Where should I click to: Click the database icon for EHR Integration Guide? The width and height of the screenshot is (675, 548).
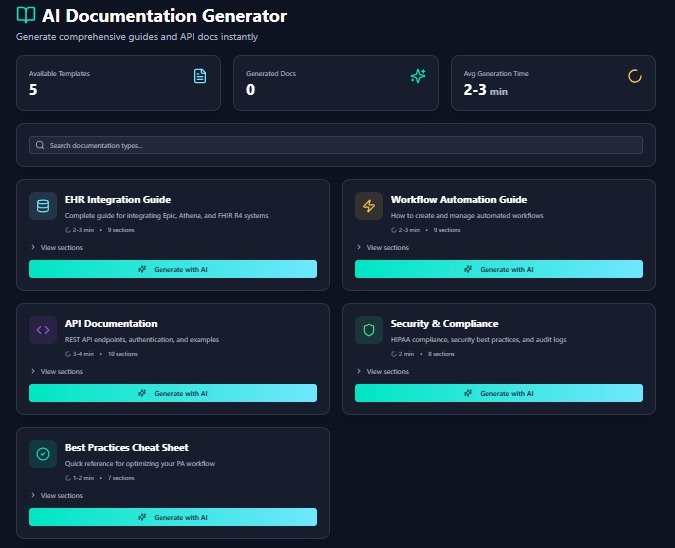coord(43,206)
